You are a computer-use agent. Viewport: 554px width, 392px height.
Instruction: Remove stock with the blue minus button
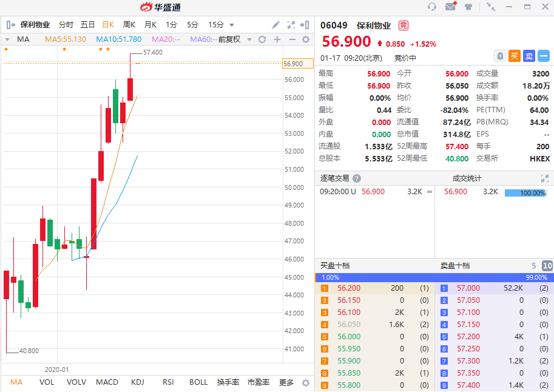[544, 56]
